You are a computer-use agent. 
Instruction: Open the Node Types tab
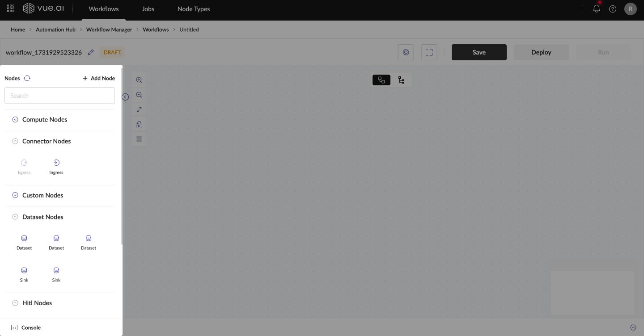pyautogui.click(x=193, y=9)
